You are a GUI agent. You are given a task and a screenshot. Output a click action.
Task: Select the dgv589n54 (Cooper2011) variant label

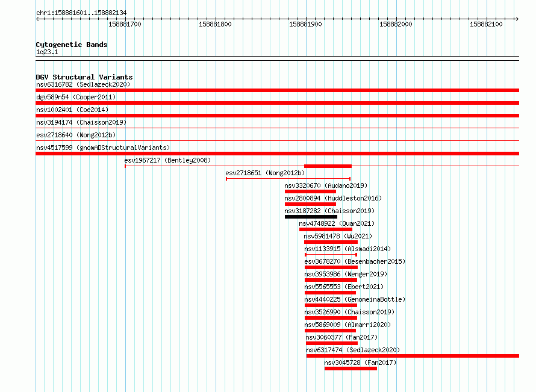click(76, 97)
